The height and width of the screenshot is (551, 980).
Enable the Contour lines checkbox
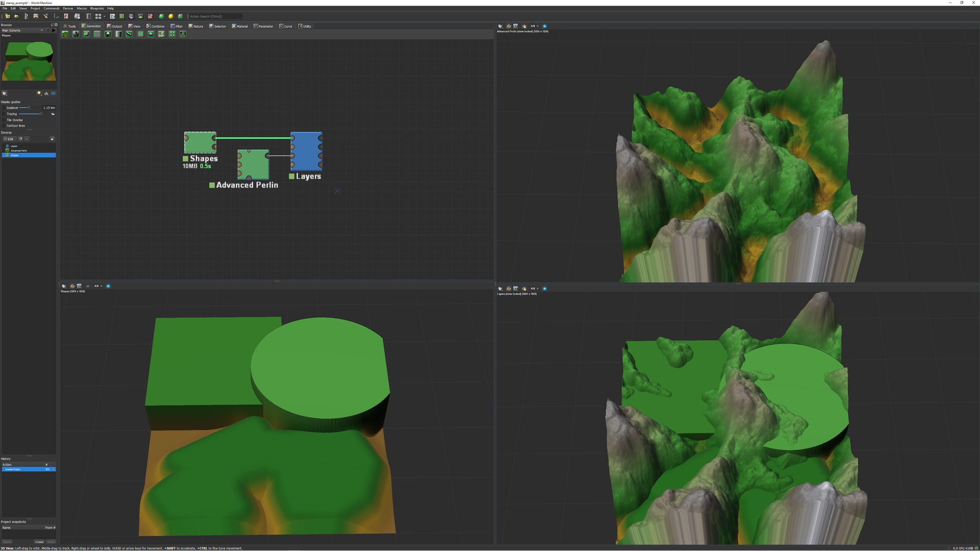click(4, 126)
